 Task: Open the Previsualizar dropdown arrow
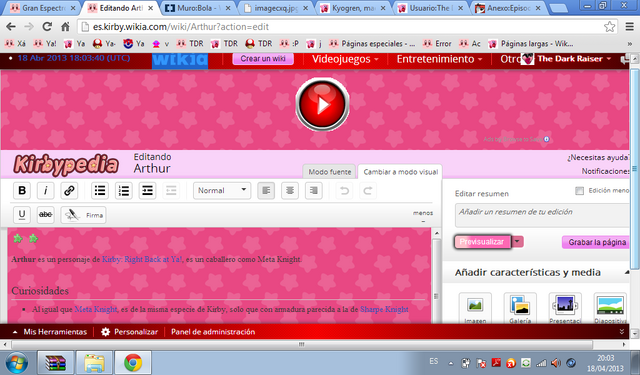(x=517, y=242)
